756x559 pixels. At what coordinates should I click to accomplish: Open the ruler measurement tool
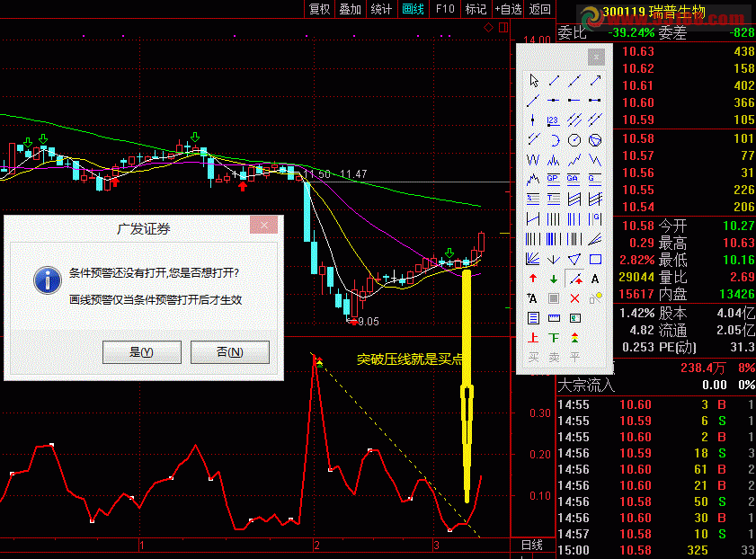click(554, 318)
